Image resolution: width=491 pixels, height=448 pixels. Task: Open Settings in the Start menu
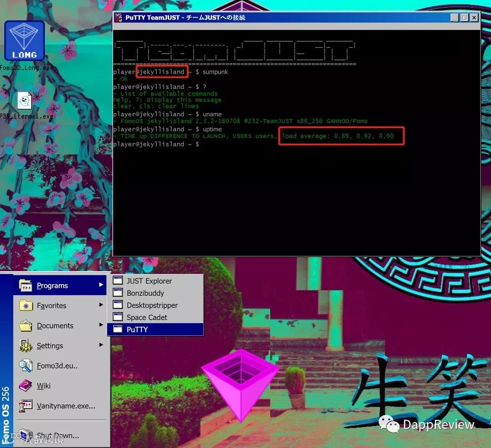pos(60,345)
